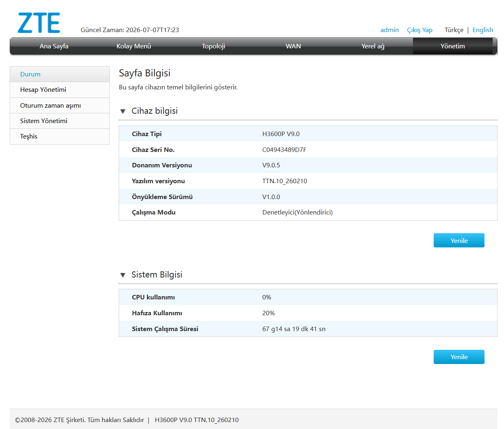Collapse the Sistem Bilgisi section triangle

[123, 275]
